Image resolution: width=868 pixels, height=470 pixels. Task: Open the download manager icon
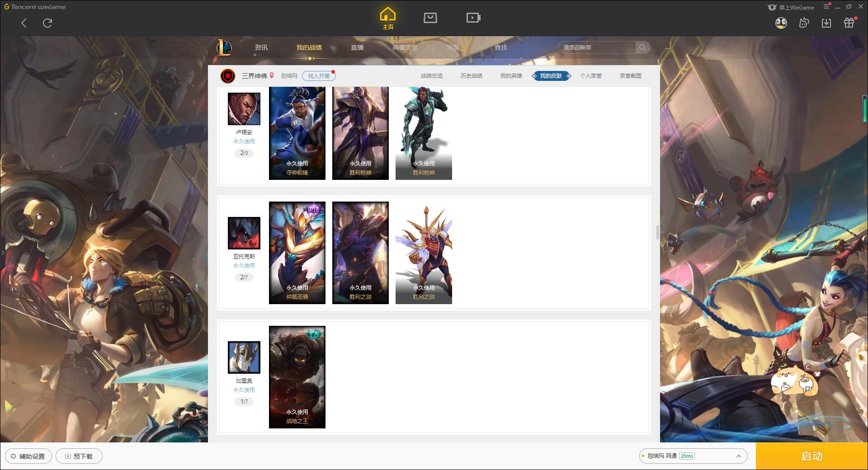pyautogui.click(x=826, y=23)
